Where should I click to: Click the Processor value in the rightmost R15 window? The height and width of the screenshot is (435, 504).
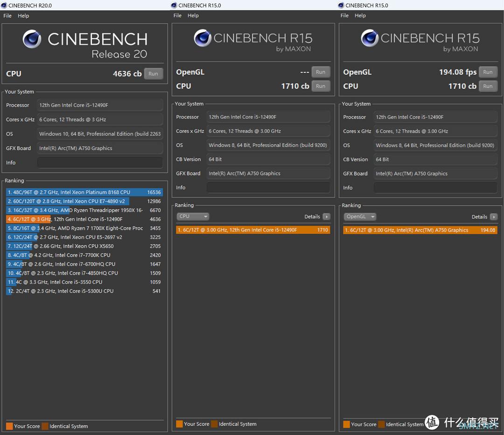[435, 117]
